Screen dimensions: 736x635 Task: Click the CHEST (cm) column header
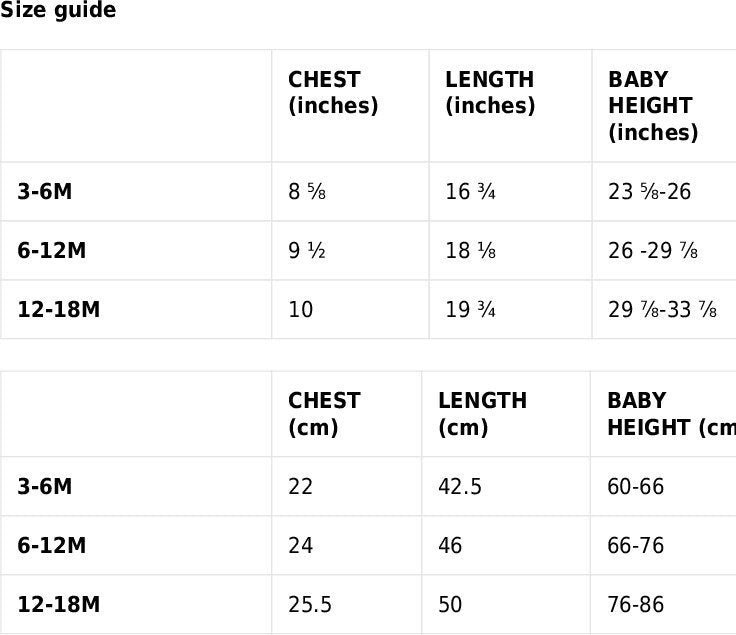point(324,414)
